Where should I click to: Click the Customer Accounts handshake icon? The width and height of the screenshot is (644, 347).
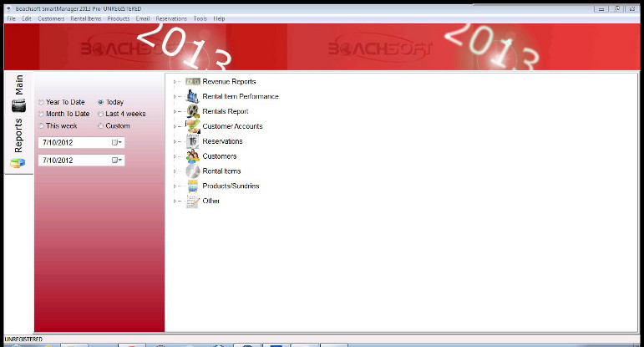pos(193,126)
